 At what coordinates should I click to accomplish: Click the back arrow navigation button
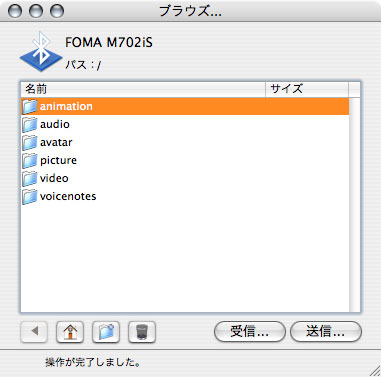tap(34, 332)
